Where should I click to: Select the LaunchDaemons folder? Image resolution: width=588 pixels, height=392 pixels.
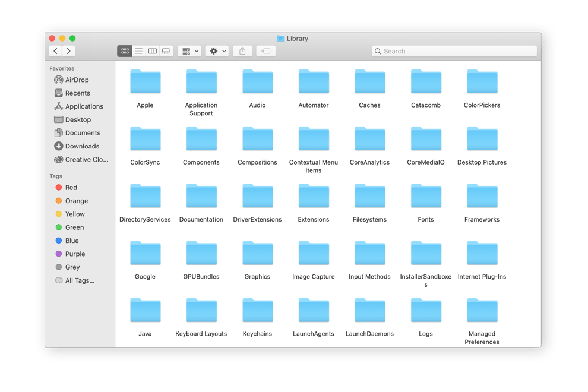tap(370, 317)
